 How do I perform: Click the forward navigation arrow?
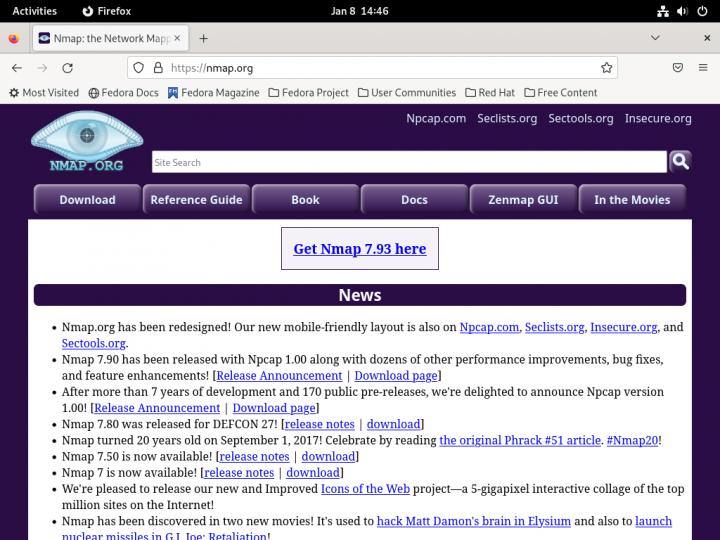pyautogui.click(x=42, y=68)
